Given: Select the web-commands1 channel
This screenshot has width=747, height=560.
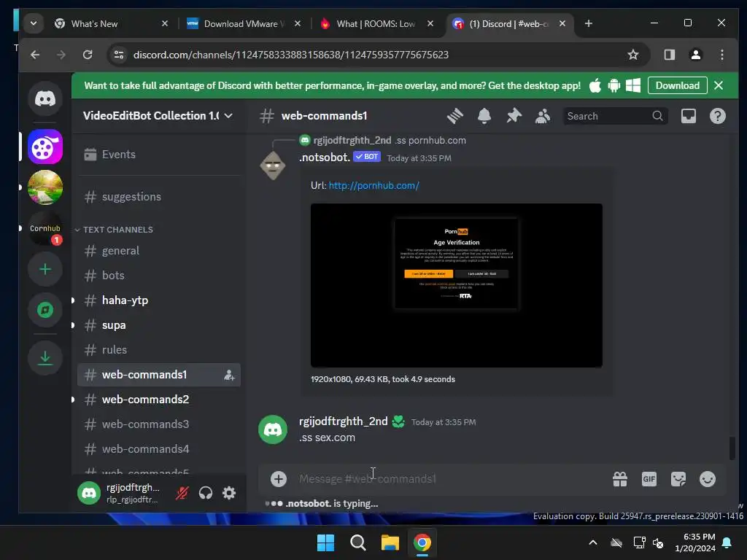Looking at the screenshot, I should click(159, 374).
